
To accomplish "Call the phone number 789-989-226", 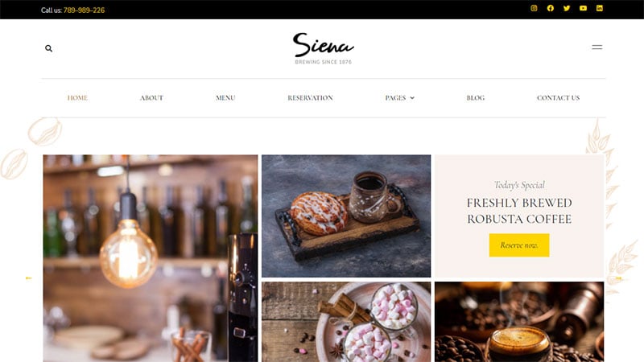I will coord(84,10).
